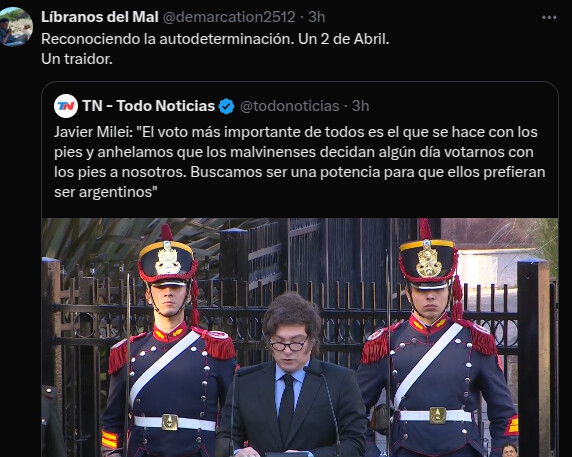Screen dimensions: 572x457
Task: Click the @todonoticias handle
Action: (290, 106)
